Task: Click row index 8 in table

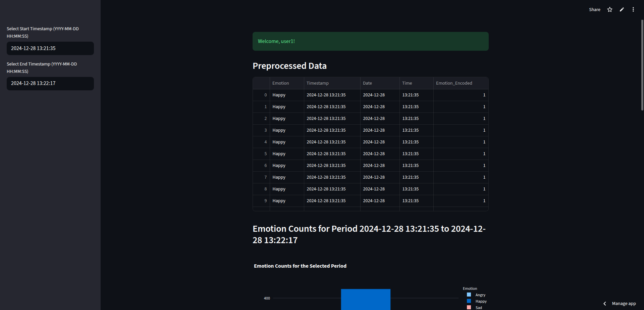Action: coord(261,189)
